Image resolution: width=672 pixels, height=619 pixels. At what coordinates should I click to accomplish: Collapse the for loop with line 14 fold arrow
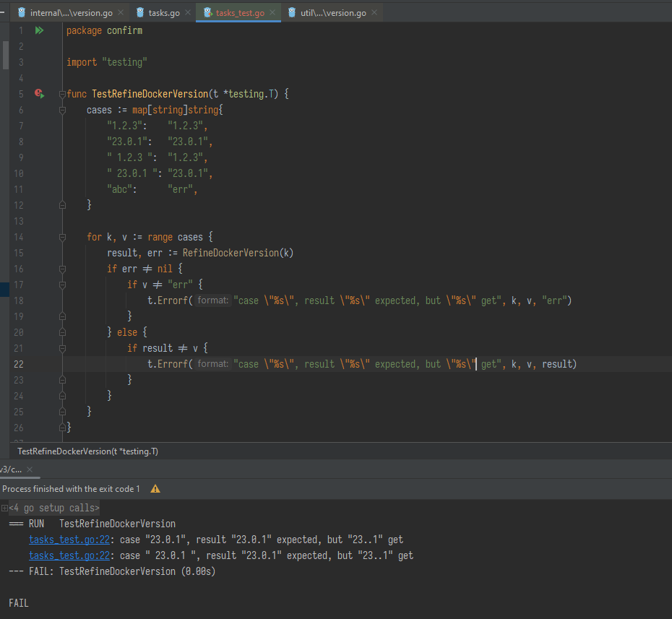(x=62, y=236)
